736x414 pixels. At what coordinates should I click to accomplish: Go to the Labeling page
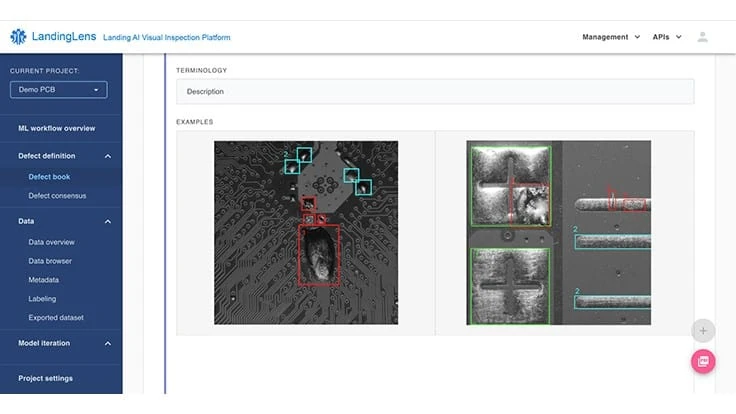click(x=42, y=299)
